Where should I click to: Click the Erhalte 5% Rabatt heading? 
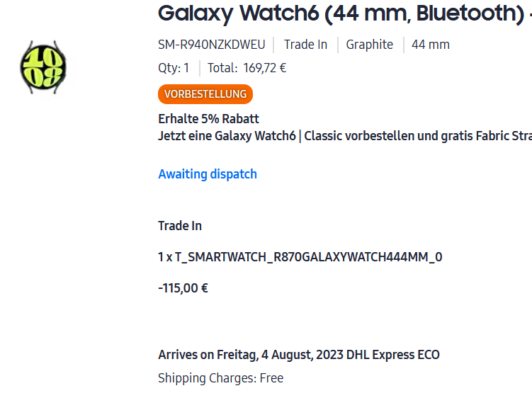208,119
